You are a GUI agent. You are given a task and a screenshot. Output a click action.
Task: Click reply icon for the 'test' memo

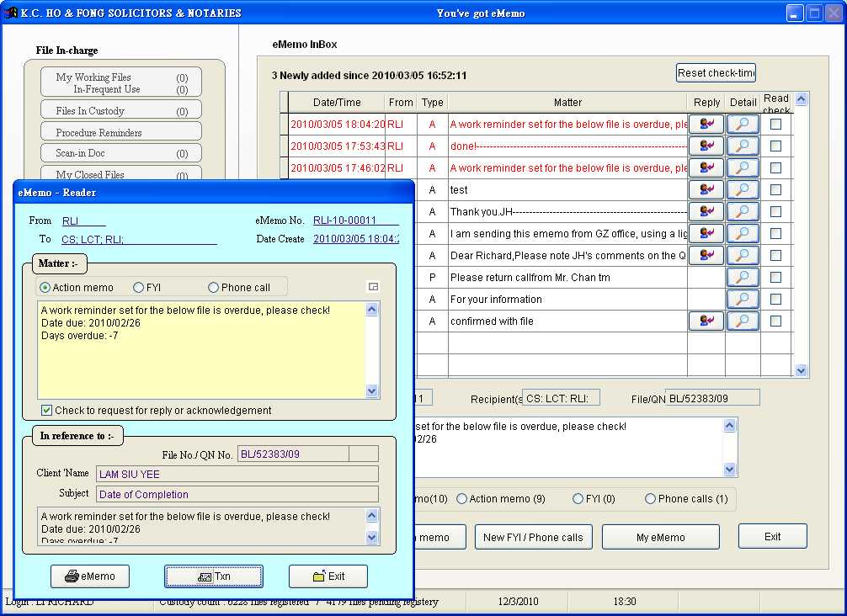click(x=706, y=189)
